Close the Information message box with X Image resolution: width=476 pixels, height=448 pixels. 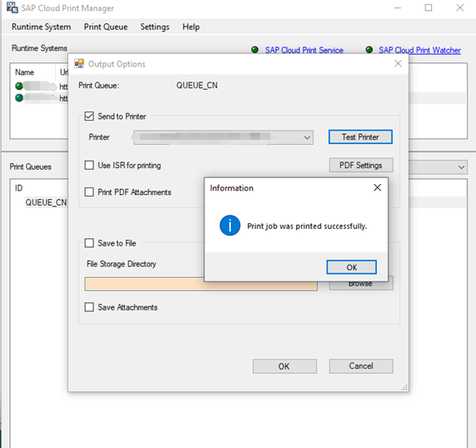click(377, 187)
